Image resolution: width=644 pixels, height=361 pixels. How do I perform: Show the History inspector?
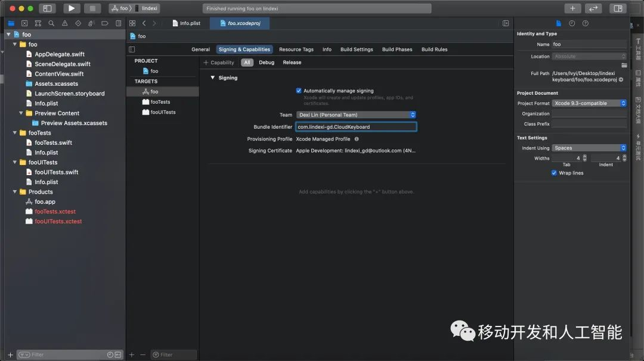pos(572,23)
